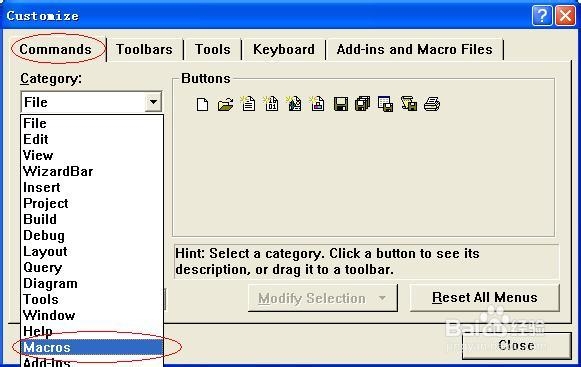Open the Modify Selection dropdown button
Image resolution: width=581 pixels, height=367 pixels.
(x=323, y=298)
